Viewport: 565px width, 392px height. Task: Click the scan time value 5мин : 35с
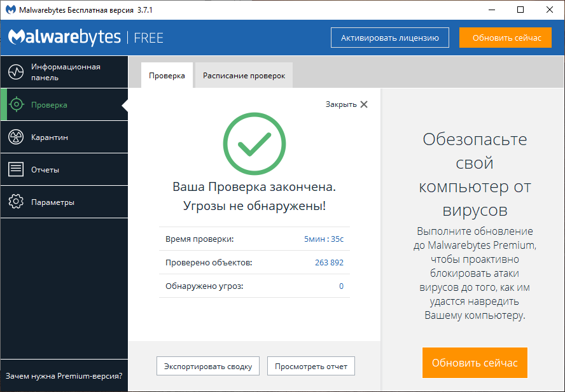point(324,239)
